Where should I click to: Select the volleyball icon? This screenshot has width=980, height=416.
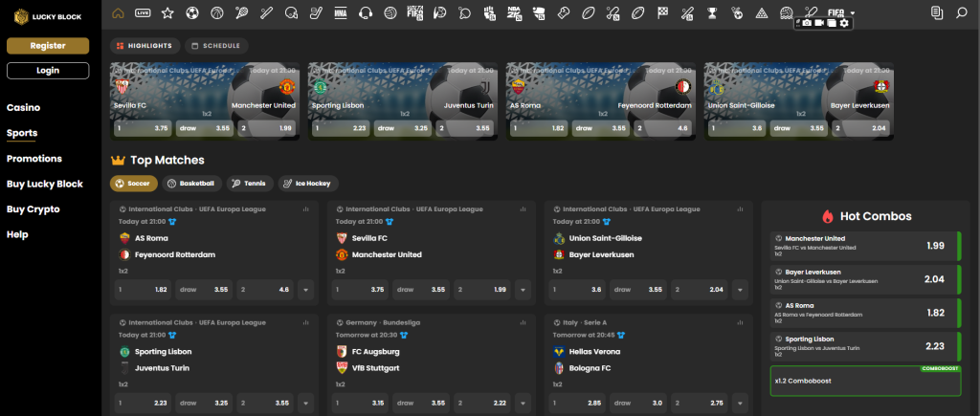click(x=390, y=12)
